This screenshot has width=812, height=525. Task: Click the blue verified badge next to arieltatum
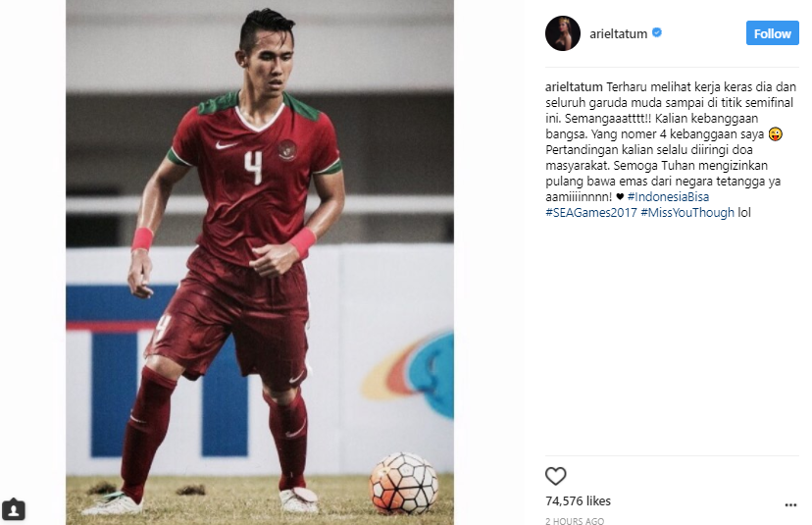(657, 32)
